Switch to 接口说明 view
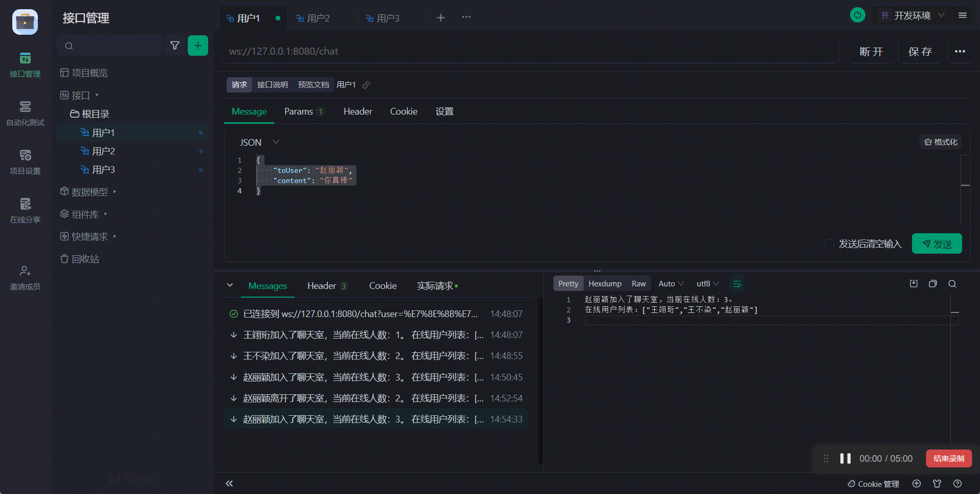The image size is (980, 494). pyautogui.click(x=272, y=85)
